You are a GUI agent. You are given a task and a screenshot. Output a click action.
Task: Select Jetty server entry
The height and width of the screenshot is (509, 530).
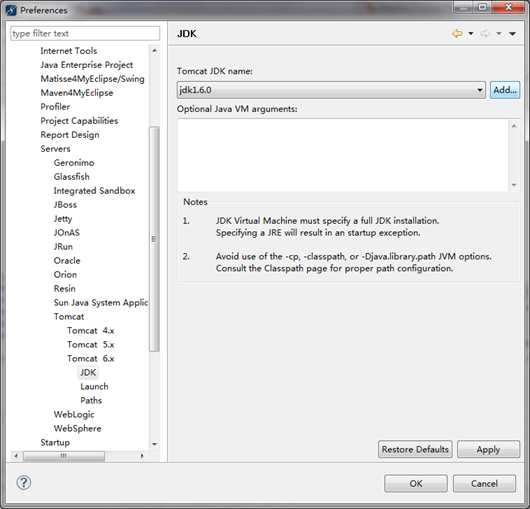pos(63,219)
